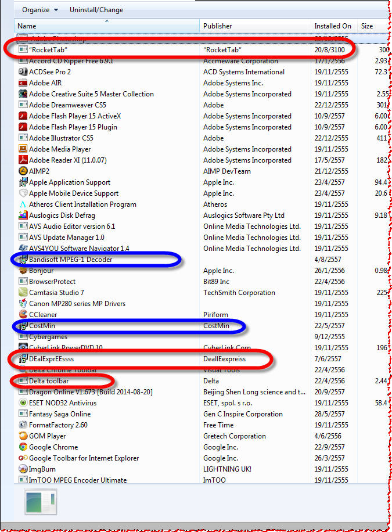
Task: Select the CostMin program name
Action: [x=42, y=326]
